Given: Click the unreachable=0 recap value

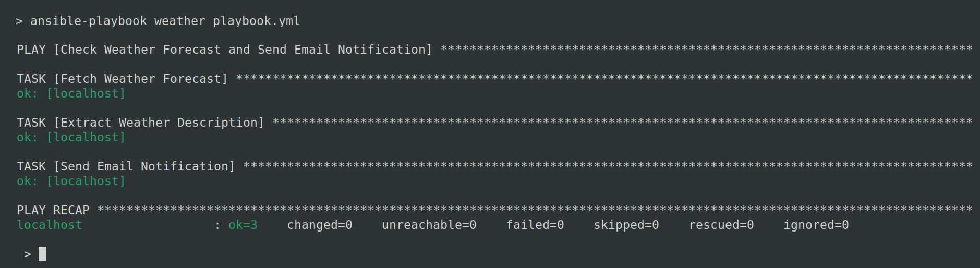Looking at the screenshot, I should (429, 225).
